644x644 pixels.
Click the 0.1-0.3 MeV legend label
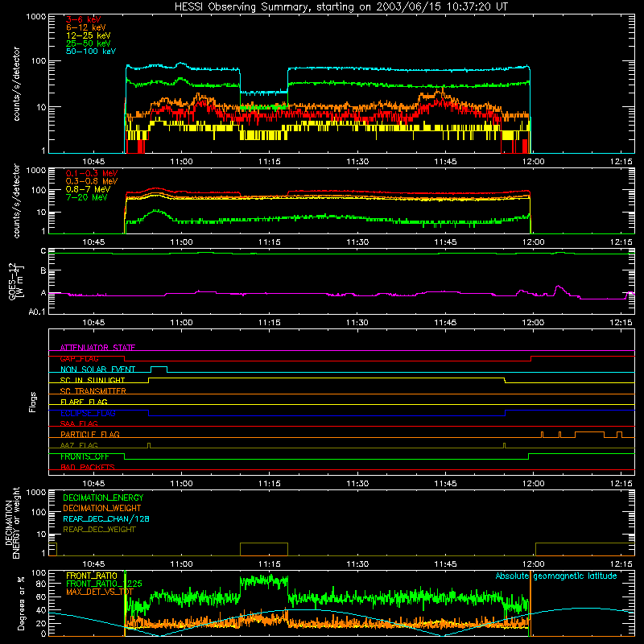tap(92, 173)
